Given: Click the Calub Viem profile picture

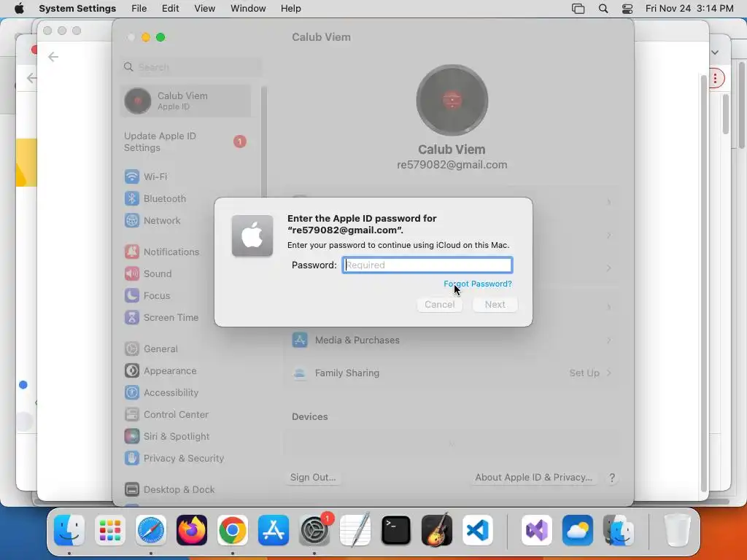Looking at the screenshot, I should pos(452,100).
